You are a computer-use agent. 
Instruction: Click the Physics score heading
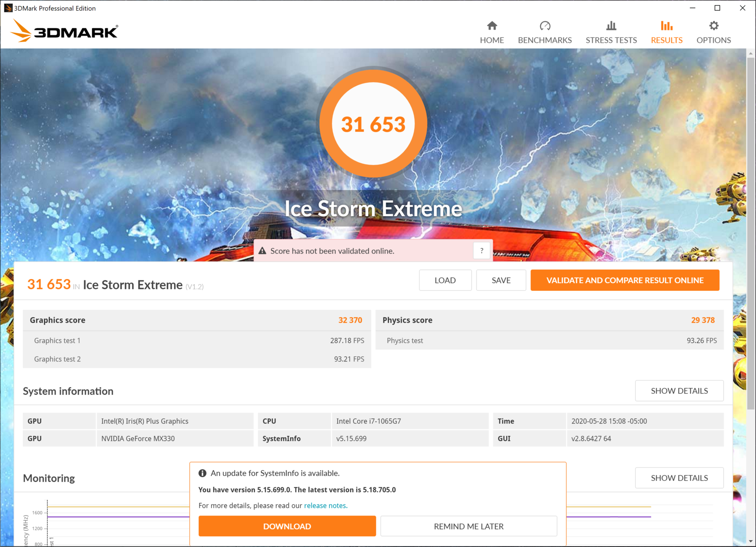[x=407, y=320]
